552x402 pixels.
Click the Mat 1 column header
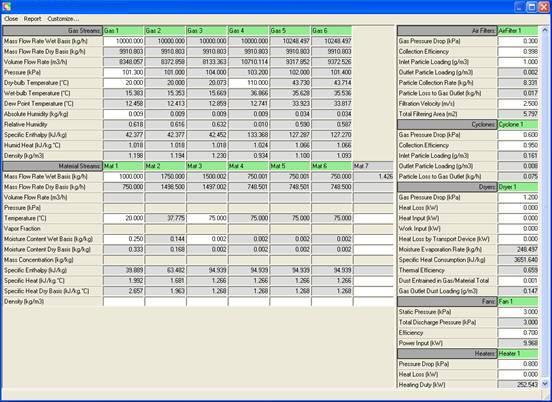click(x=124, y=166)
